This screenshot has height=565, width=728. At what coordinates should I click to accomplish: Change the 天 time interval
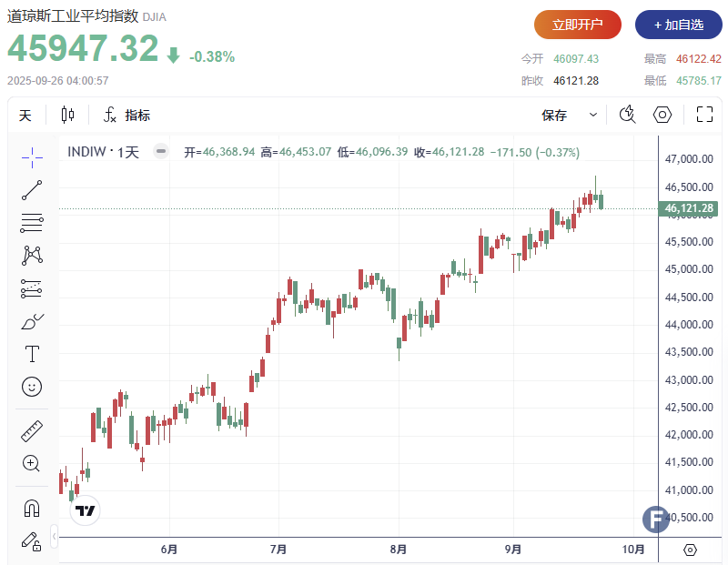(x=25, y=116)
